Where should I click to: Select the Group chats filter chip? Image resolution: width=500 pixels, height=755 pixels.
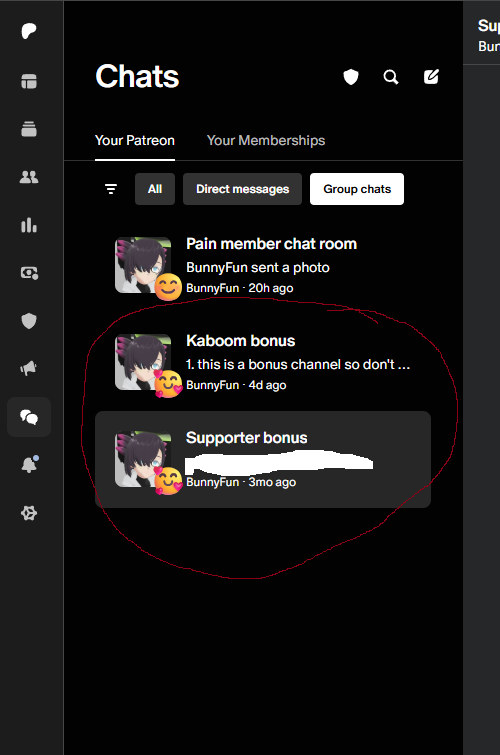tap(357, 189)
